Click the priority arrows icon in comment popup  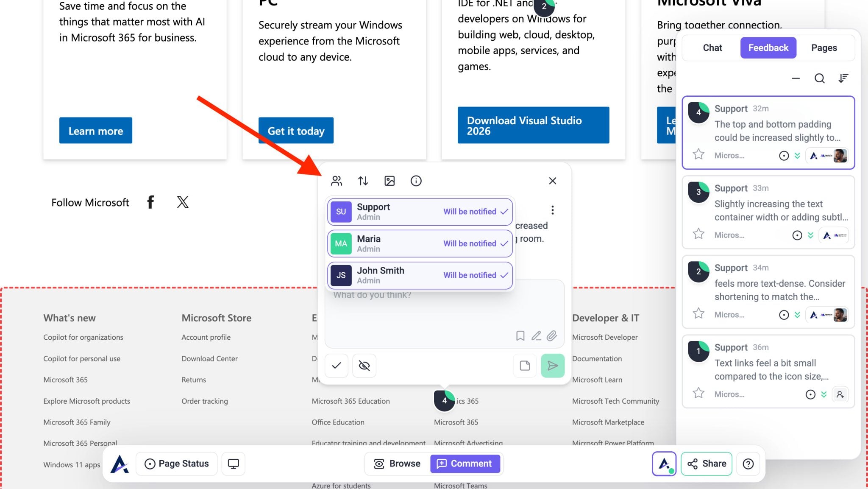click(x=363, y=181)
